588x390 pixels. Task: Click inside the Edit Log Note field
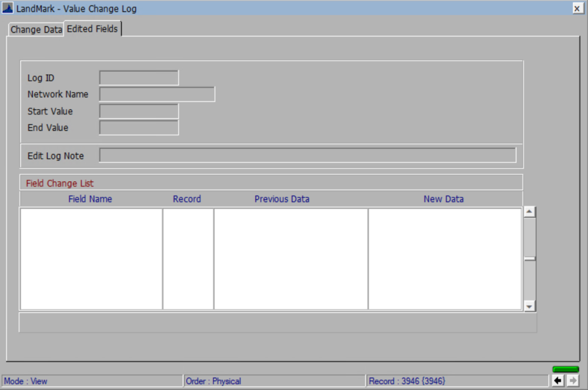pos(308,155)
